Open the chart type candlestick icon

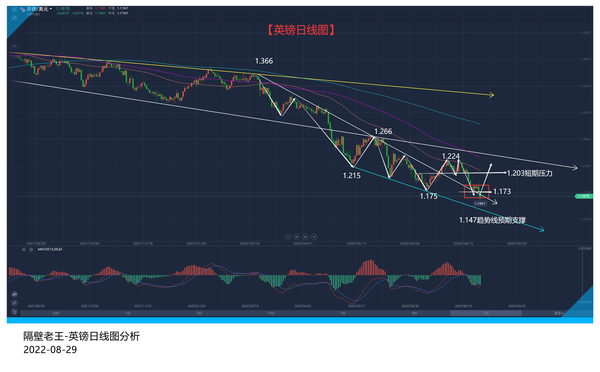[15, 294]
